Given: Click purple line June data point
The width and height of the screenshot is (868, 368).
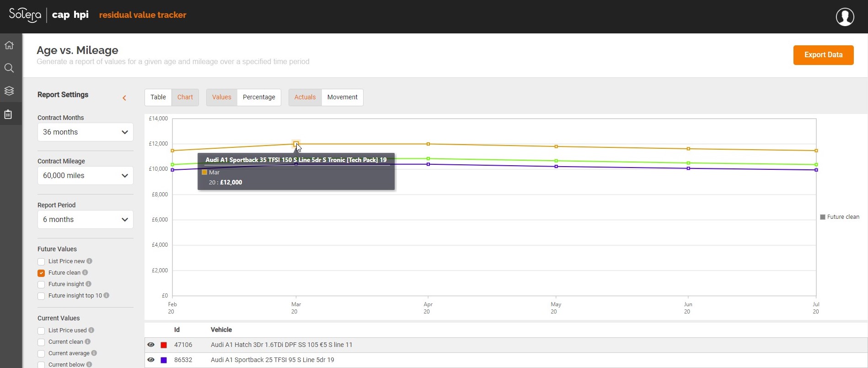Looking at the screenshot, I should pos(688,168).
